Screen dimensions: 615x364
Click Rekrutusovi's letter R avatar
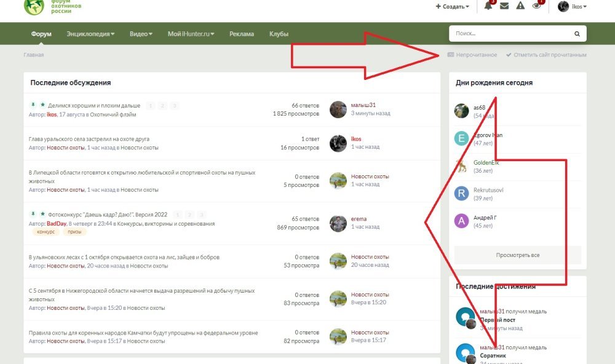pyautogui.click(x=461, y=194)
